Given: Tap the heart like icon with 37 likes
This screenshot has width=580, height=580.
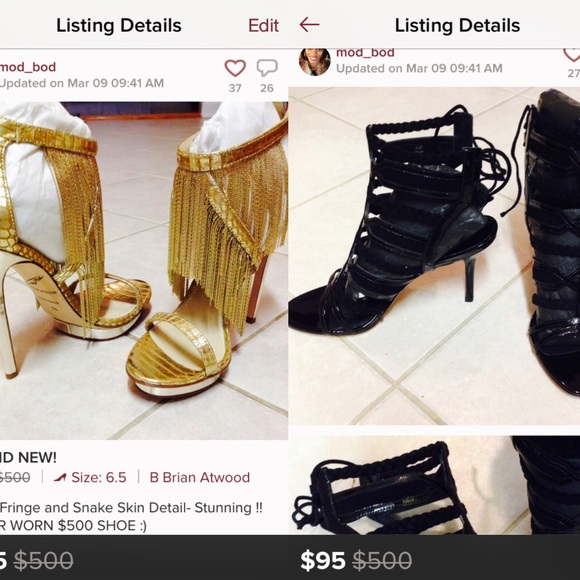Looking at the screenshot, I should pos(235,68).
